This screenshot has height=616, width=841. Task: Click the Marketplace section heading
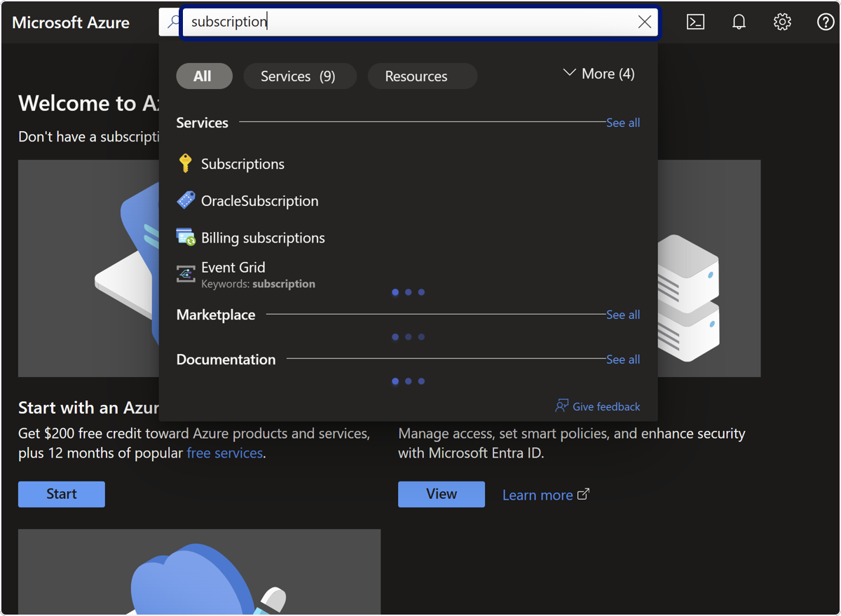point(216,315)
